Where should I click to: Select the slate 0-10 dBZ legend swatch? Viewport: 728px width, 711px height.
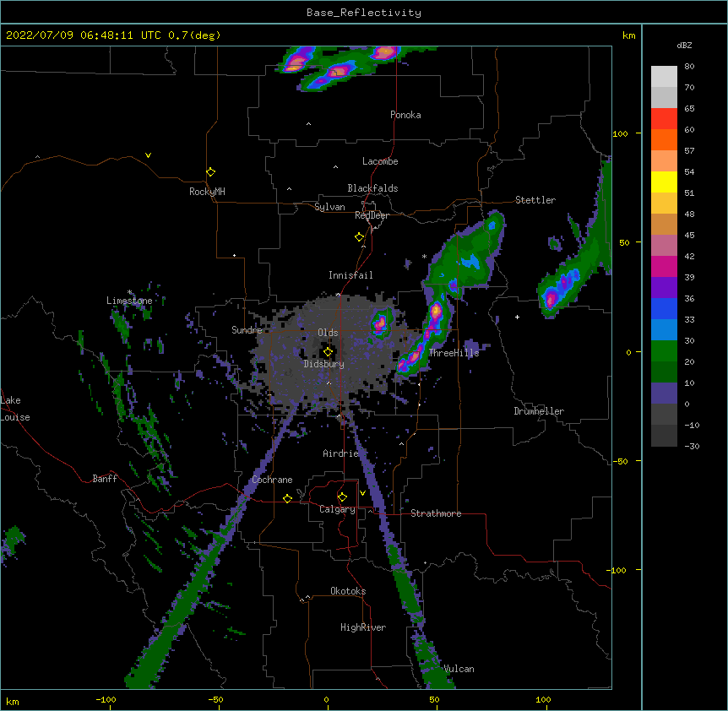(x=664, y=393)
